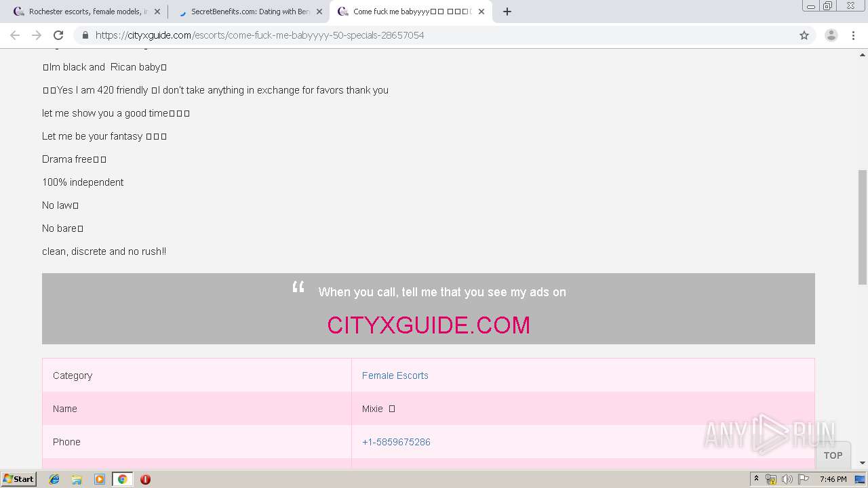Open the Female Escorts category link
Screen dimensions: 868x488
(395, 375)
